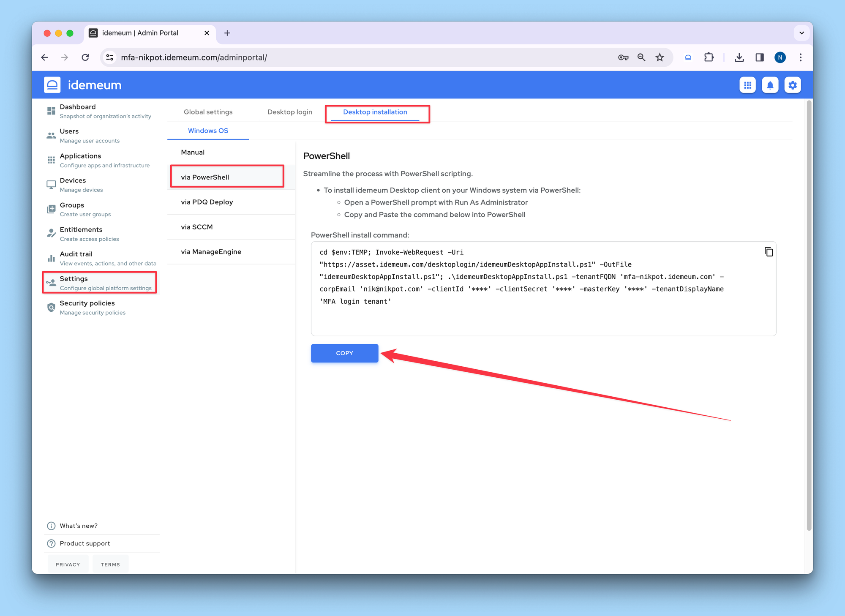This screenshot has height=616, width=845.
Task: Open notifications bell icon
Action: [x=770, y=85]
